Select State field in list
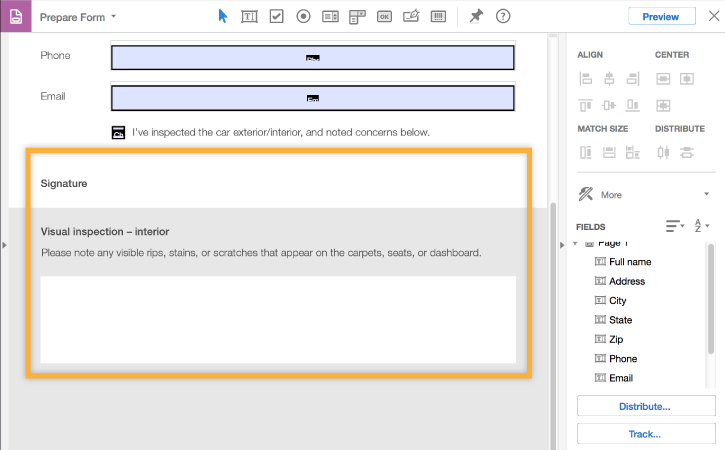 pos(613,320)
